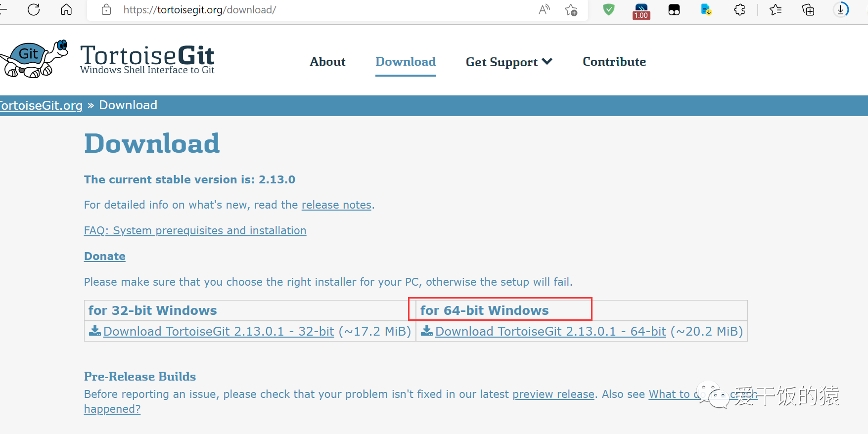Image resolution: width=868 pixels, height=434 pixels.
Task: Download TortoiseGit 2.13.0.1 64-bit installer link
Action: point(550,331)
